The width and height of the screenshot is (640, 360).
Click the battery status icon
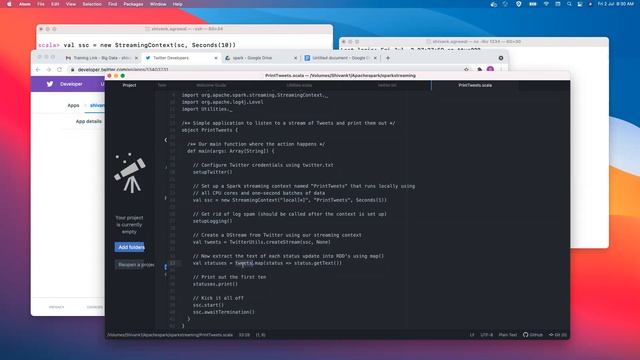tap(533, 4)
